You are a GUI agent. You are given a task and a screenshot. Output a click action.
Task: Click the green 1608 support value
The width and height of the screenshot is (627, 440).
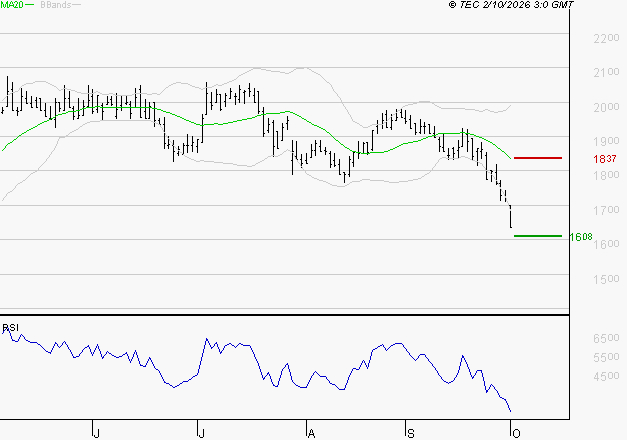click(x=581, y=237)
